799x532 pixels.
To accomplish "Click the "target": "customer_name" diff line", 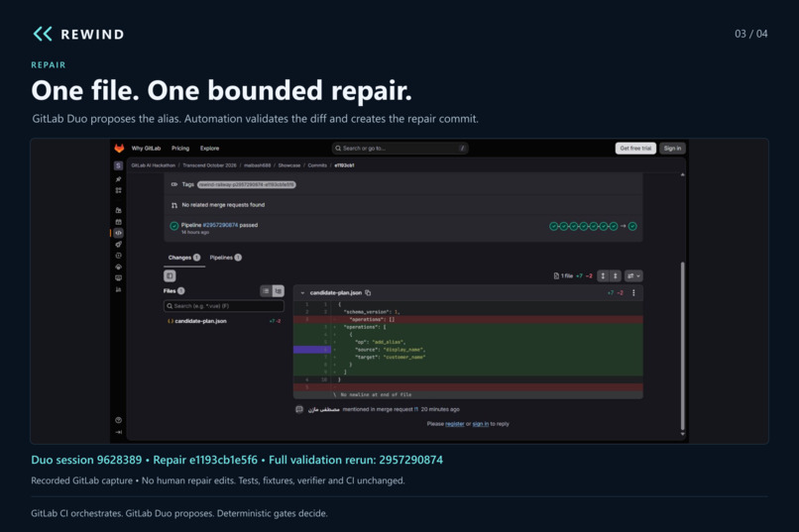I will 468,358.
